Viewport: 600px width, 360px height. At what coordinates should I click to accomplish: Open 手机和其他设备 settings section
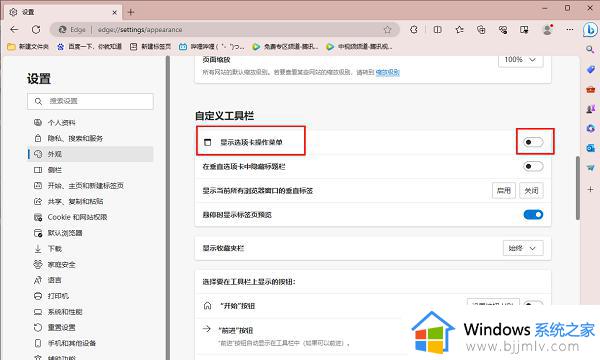coord(90,343)
